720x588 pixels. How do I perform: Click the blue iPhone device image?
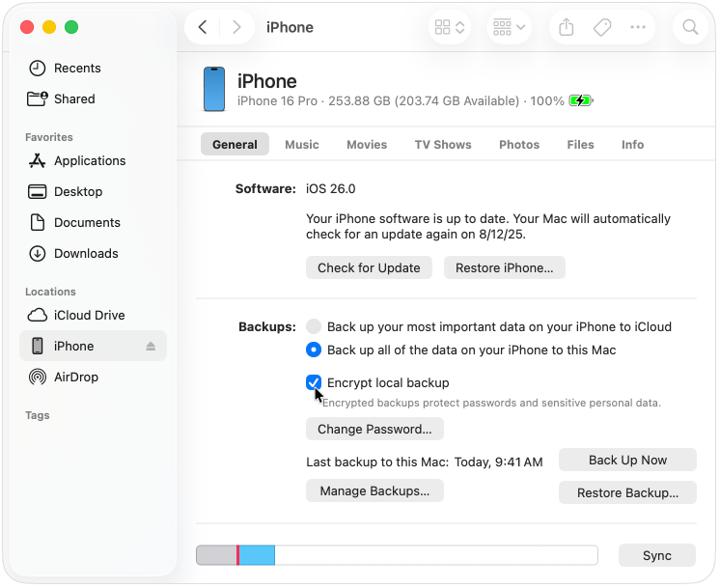pyautogui.click(x=214, y=89)
